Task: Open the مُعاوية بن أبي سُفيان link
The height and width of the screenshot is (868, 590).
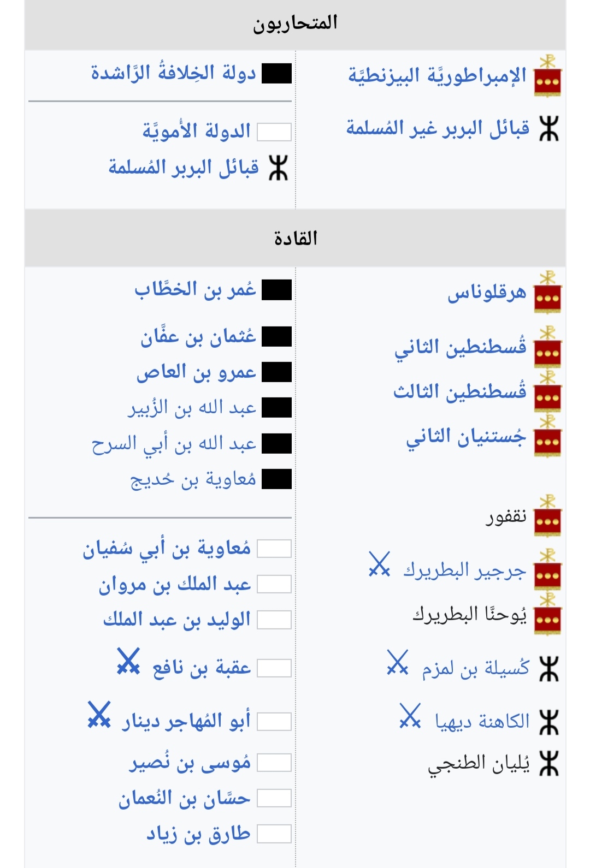Action: click(x=167, y=549)
